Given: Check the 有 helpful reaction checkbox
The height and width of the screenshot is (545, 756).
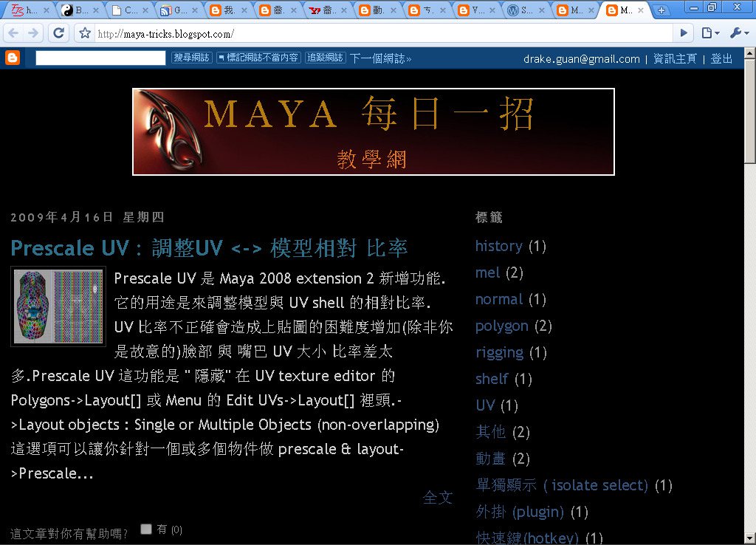Looking at the screenshot, I should 146,529.
